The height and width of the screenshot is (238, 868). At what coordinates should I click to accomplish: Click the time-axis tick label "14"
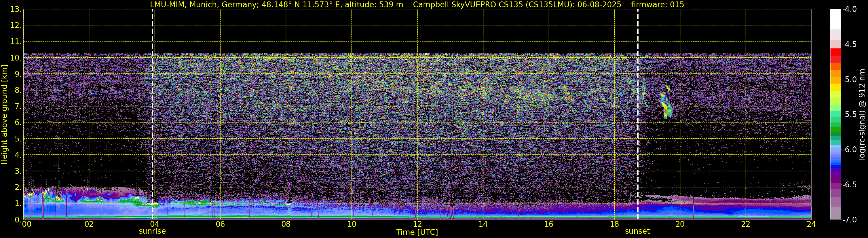coord(483,224)
